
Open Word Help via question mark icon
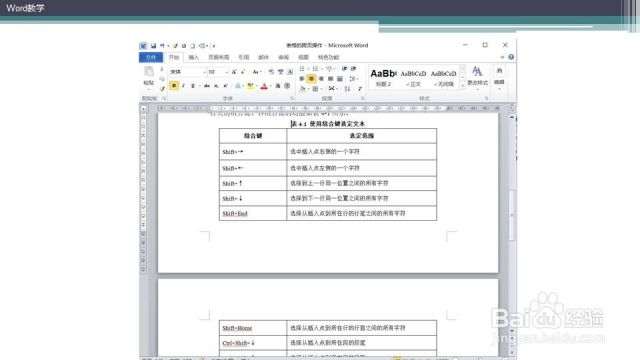[x=511, y=57]
